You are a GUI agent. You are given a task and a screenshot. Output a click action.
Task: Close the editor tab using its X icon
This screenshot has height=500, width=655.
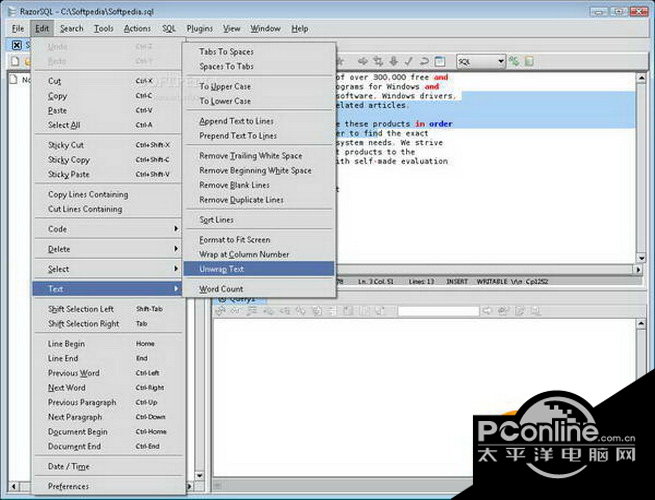[17, 46]
